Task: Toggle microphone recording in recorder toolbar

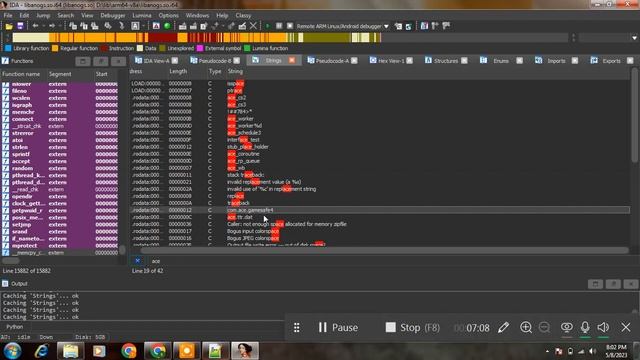Action: click(x=585, y=327)
